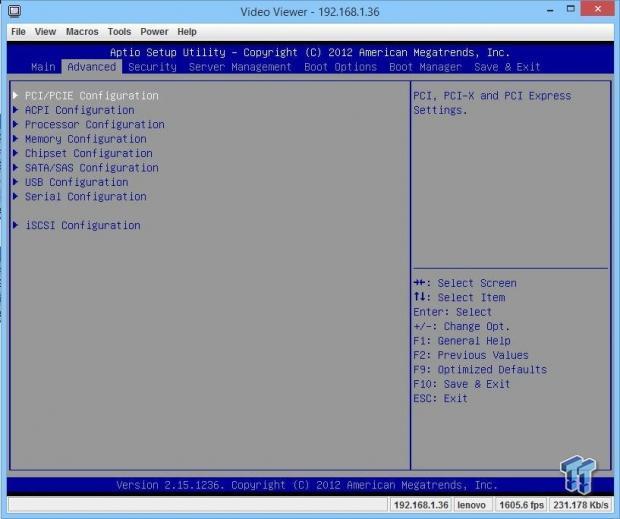Click the 'lenovo' status bar field
Viewport: 620px width, 519px height.
[473, 505]
